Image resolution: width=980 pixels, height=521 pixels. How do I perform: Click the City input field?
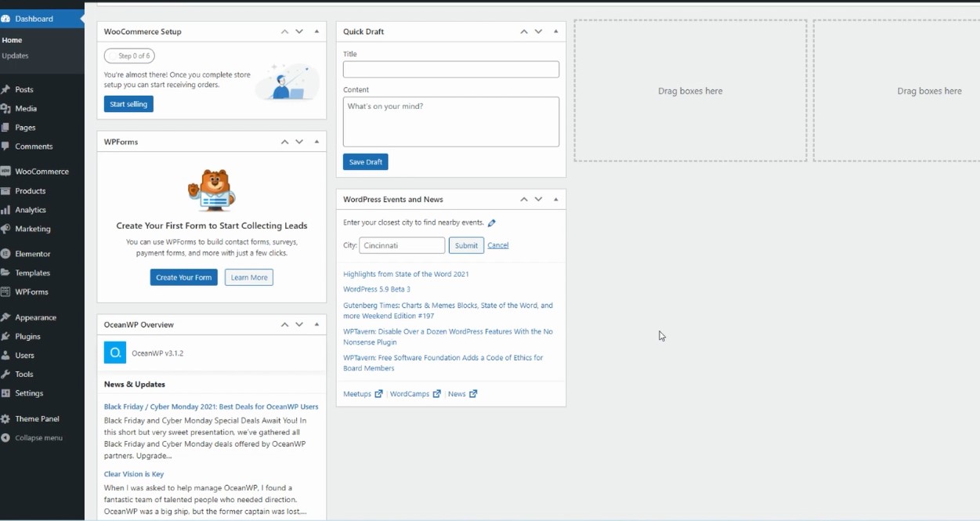[x=402, y=245]
